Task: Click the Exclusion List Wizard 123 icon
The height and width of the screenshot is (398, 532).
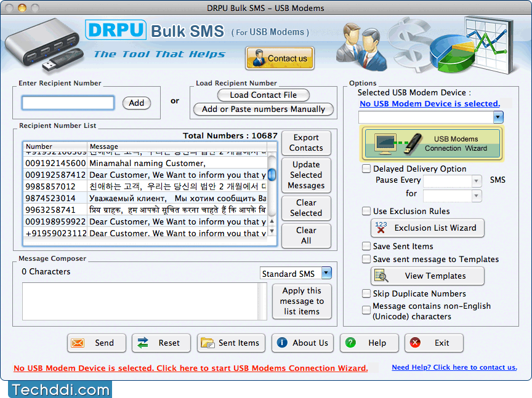Action: [381, 228]
